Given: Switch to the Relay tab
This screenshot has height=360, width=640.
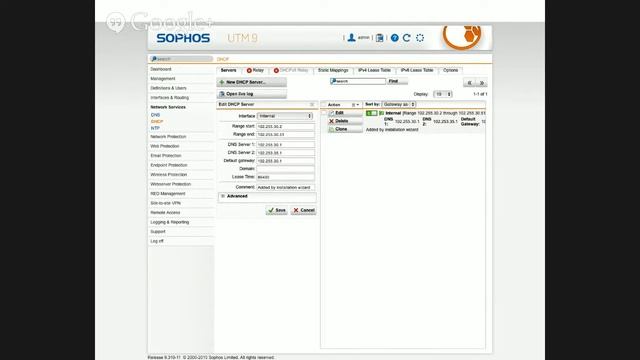Looking at the screenshot, I should pos(256,70).
